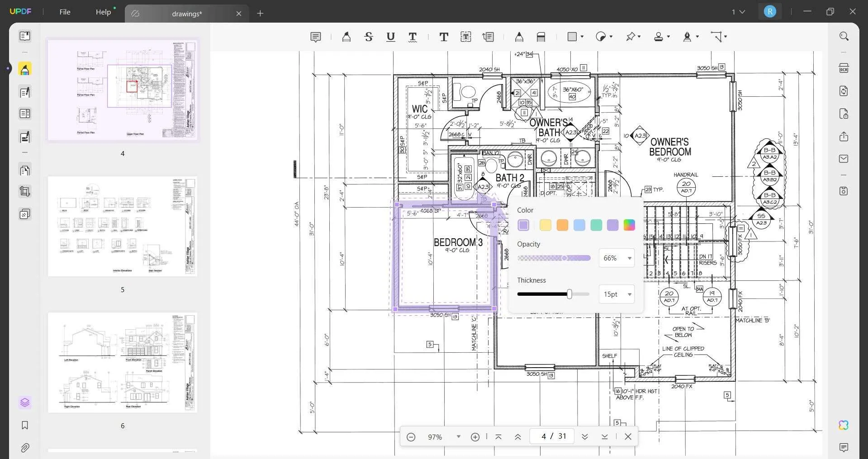Select the strikethrough text tool

point(369,37)
